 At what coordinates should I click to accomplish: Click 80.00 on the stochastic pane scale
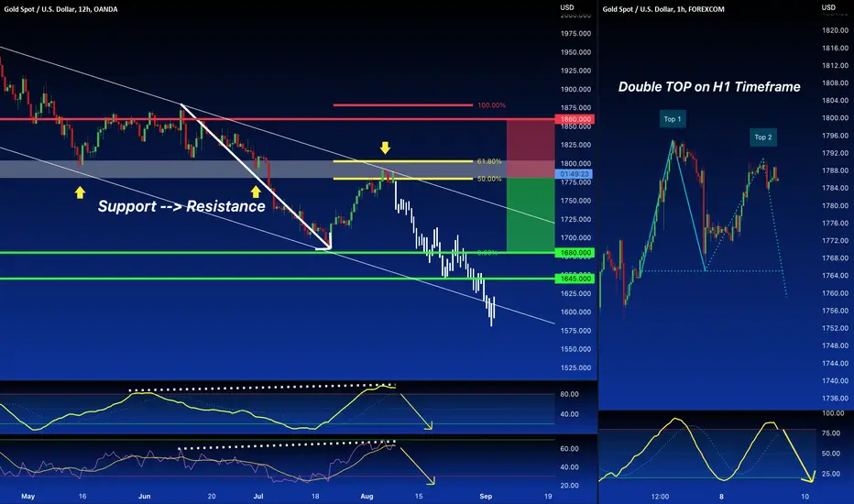click(x=569, y=394)
